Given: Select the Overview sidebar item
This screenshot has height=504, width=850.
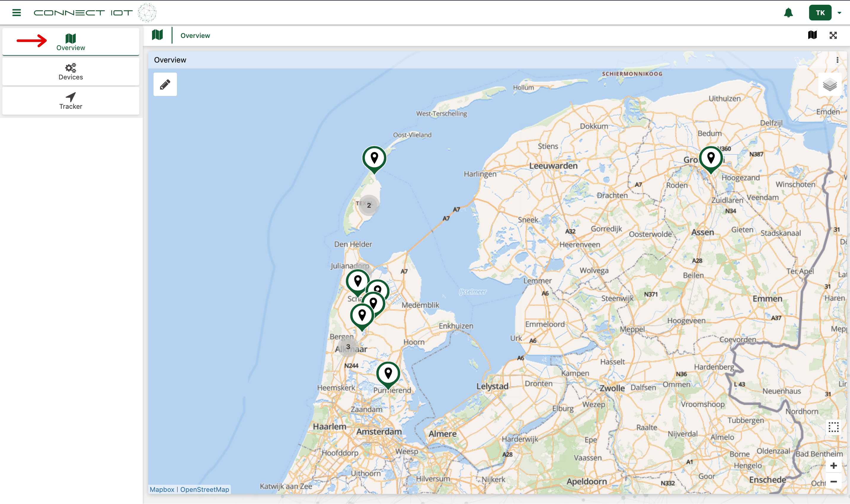Looking at the screenshot, I should (x=71, y=42).
